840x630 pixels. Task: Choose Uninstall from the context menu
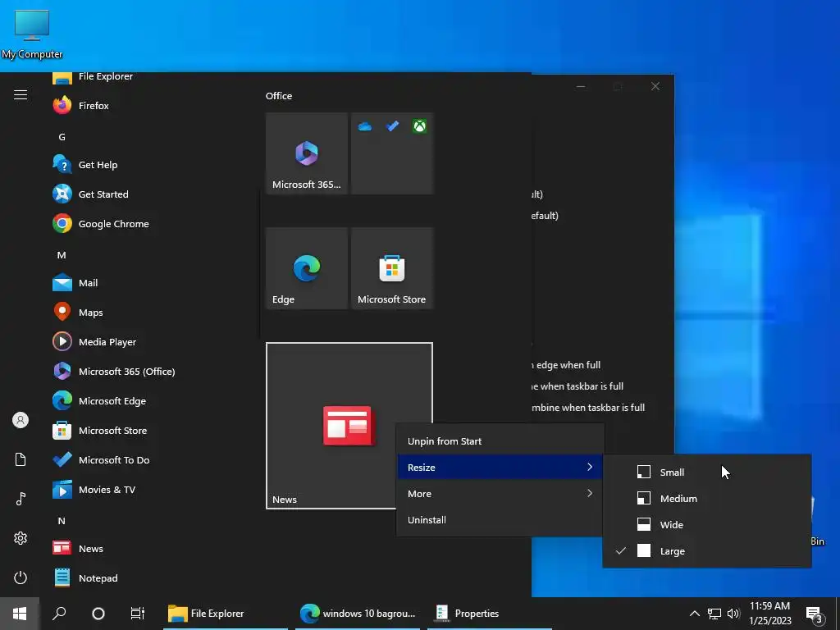pos(500,519)
